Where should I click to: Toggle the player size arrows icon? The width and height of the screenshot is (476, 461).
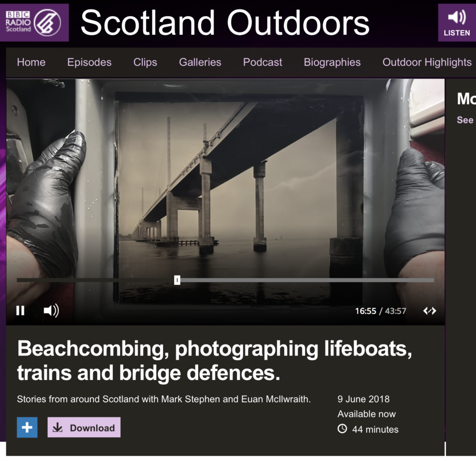(x=429, y=311)
